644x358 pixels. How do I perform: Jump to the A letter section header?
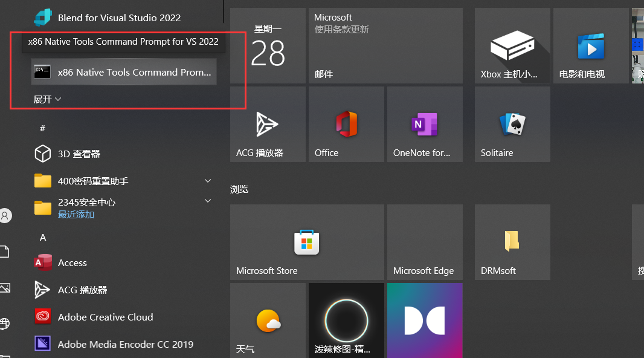(43, 238)
